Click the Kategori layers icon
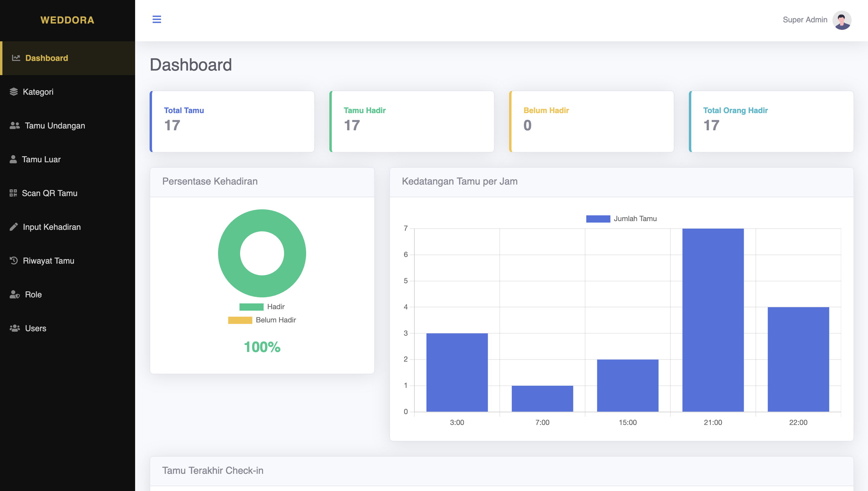 point(14,92)
